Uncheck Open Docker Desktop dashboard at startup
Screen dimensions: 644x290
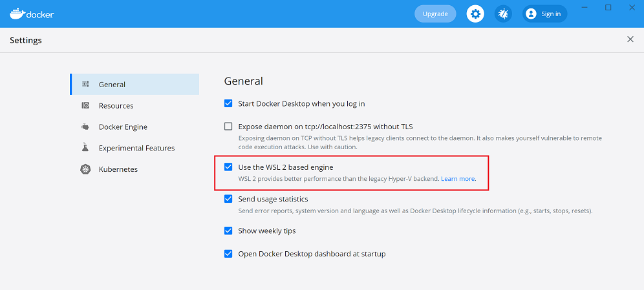(228, 253)
